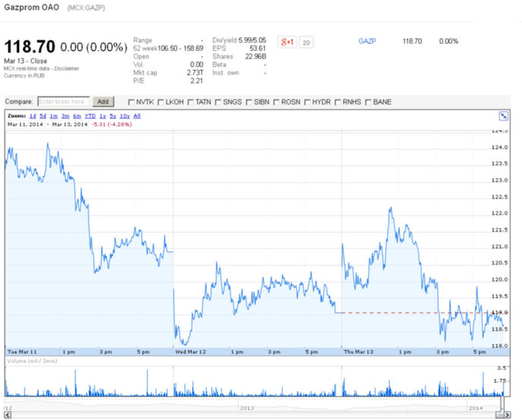Focus the Enter ticker here field
The height and width of the screenshot is (420, 522).
pyautogui.click(x=64, y=102)
